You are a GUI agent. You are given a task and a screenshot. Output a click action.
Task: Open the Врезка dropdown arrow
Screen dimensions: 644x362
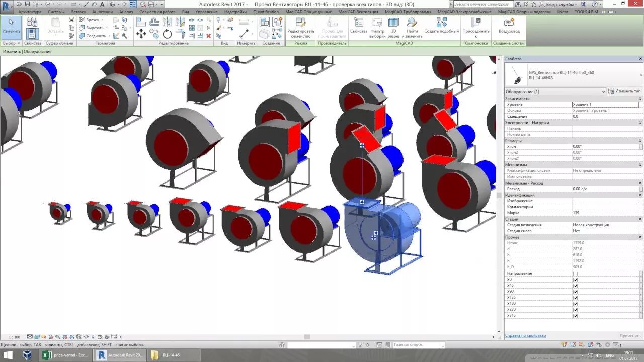102,20
